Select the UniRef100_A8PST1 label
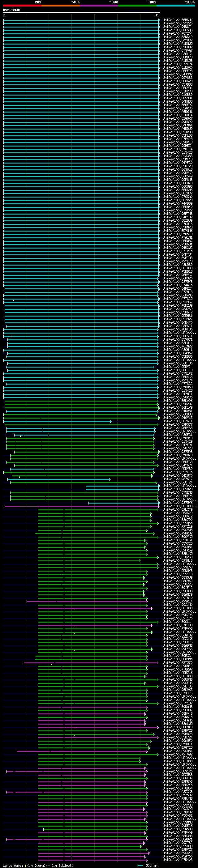The height and width of the screenshot is (868, 198). [177, 326]
